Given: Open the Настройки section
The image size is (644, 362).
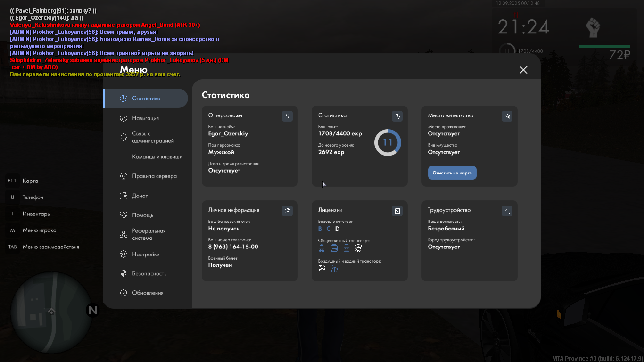Looking at the screenshot, I should tap(145, 254).
